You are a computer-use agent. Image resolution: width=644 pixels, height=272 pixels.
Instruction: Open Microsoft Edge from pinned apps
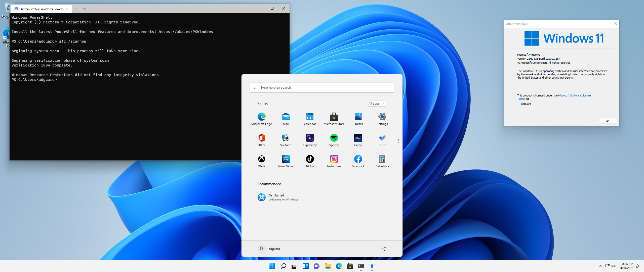261,119
